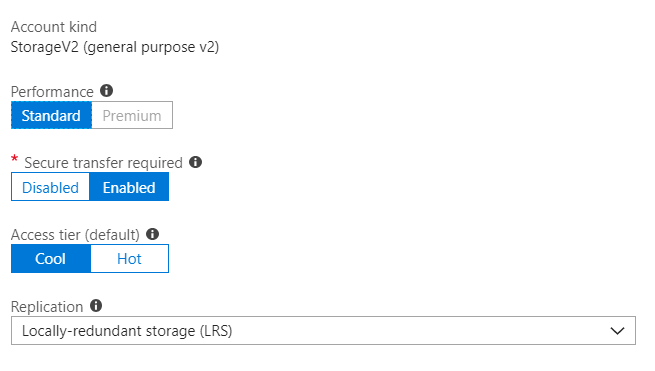Open the Performance info tooltip icon
655x371 pixels.
107,91
